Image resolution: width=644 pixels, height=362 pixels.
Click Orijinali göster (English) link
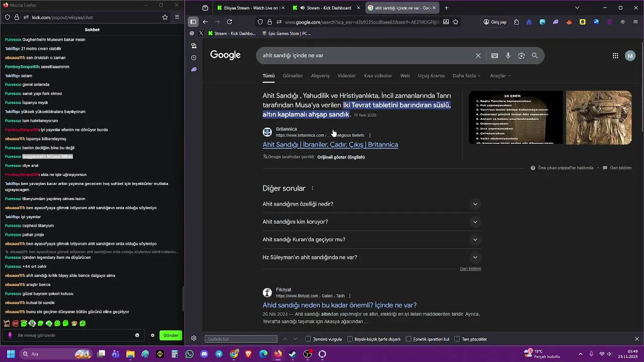click(341, 157)
